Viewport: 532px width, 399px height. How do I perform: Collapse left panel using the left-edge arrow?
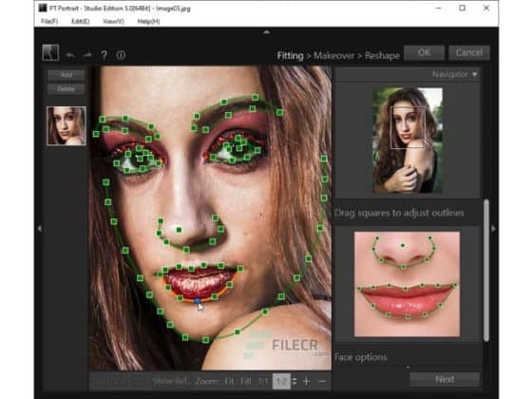[39, 229]
